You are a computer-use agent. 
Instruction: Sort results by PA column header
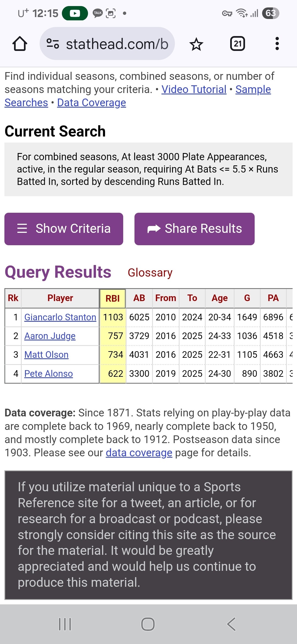[273, 298]
